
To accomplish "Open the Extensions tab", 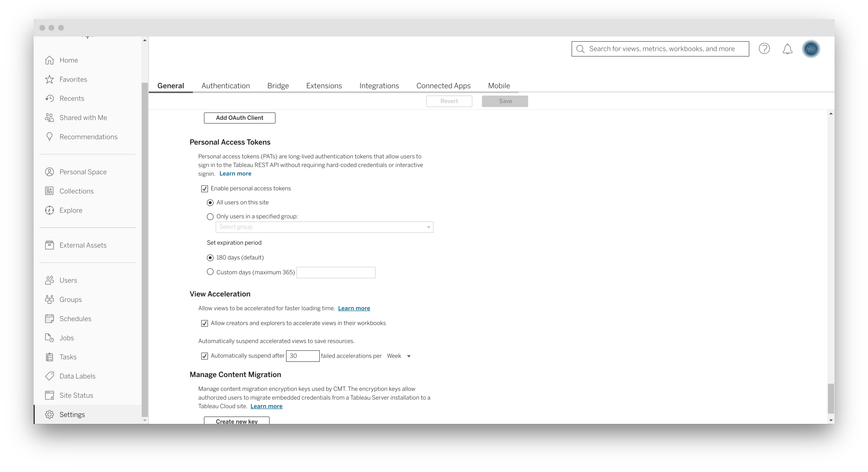I will coord(324,86).
